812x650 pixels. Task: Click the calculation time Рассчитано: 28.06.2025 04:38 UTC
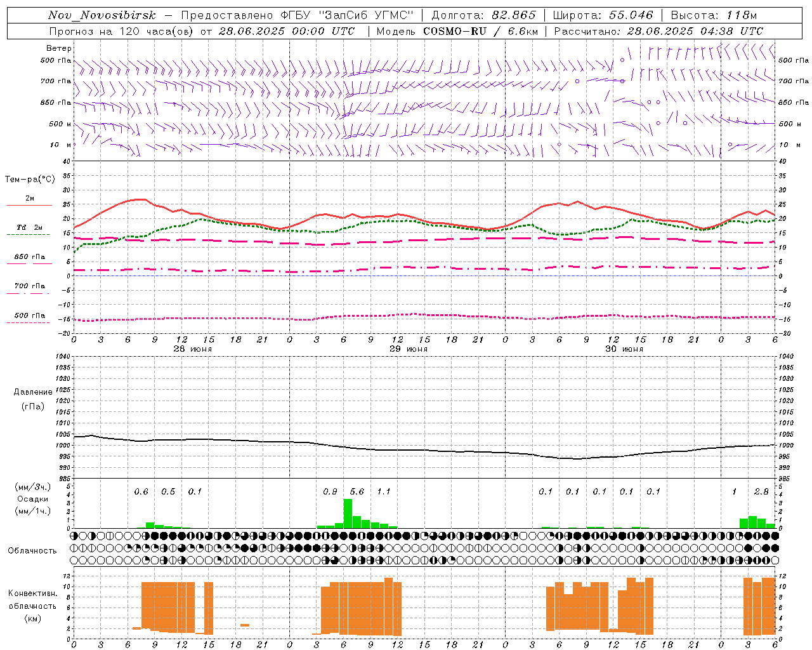(x=658, y=31)
